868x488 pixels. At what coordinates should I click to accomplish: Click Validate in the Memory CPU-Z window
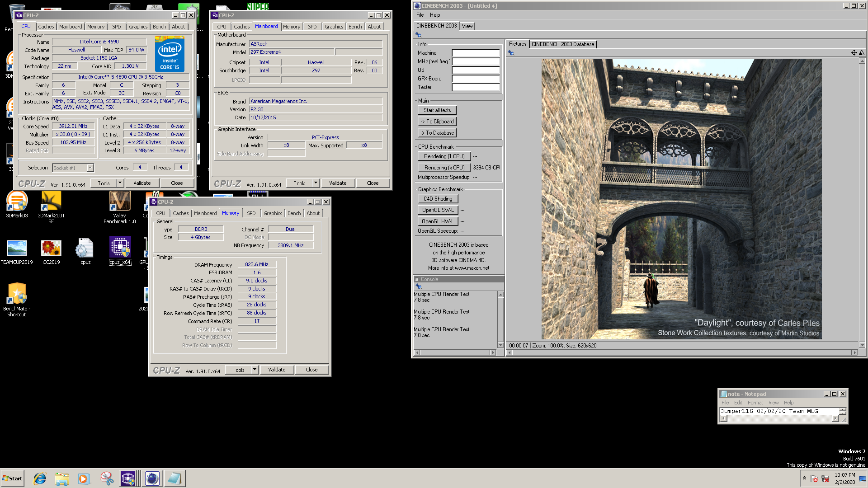pos(277,370)
